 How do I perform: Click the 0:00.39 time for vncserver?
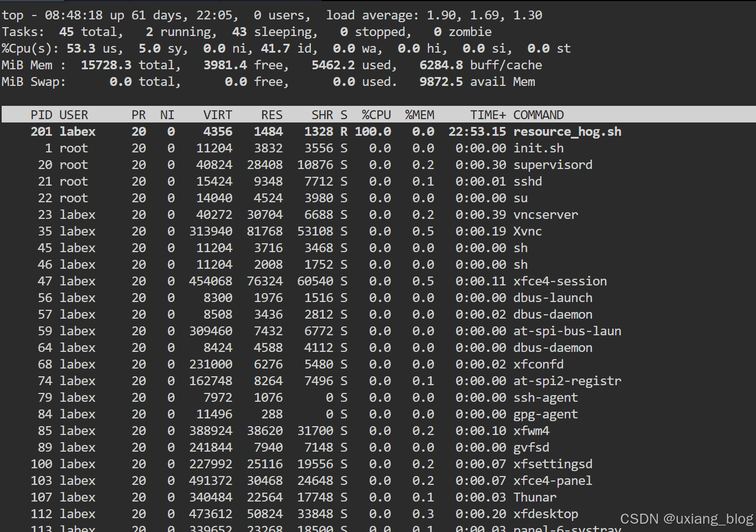pyautogui.click(x=481, y=215)
